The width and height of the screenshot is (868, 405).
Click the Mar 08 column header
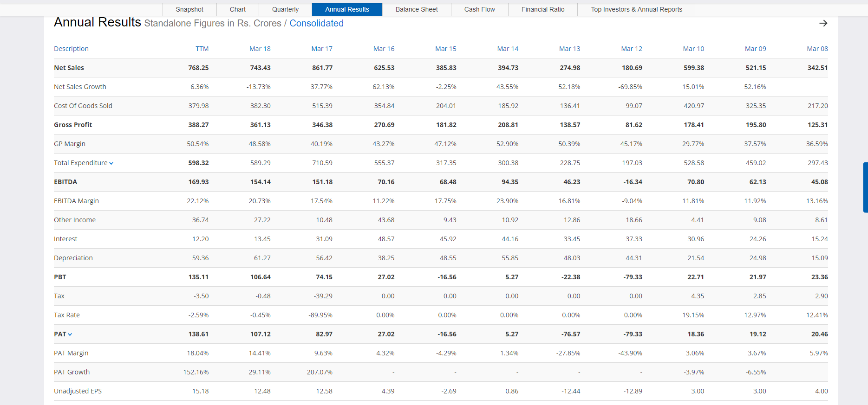(817, 49)
